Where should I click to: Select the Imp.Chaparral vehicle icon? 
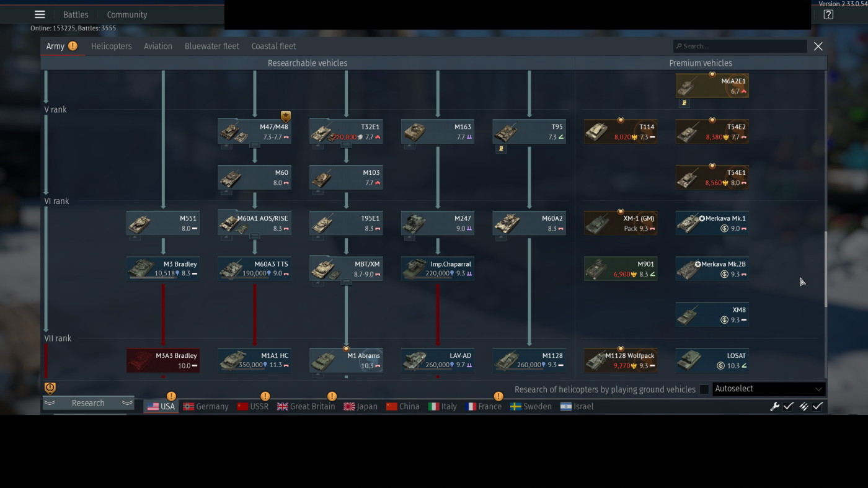click(415, 269)
